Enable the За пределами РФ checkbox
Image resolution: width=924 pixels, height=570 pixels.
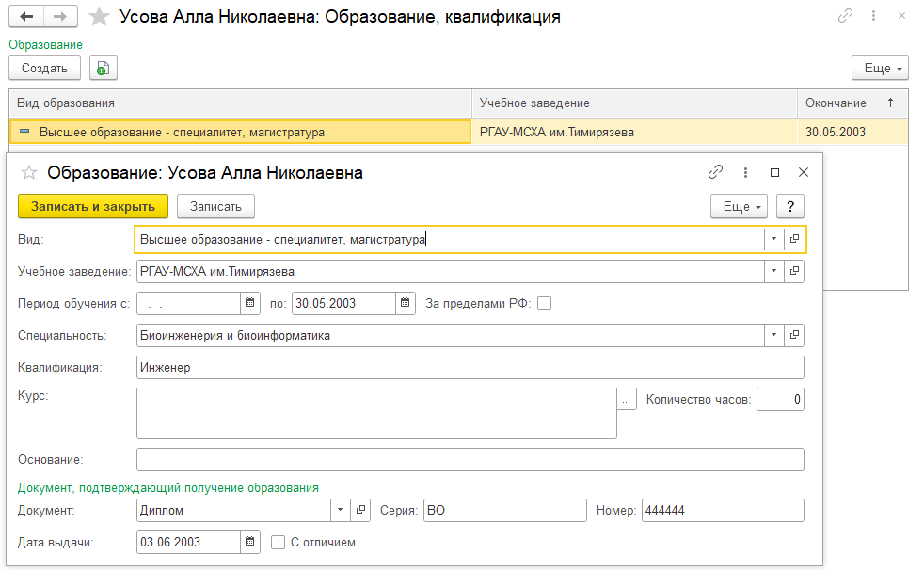click(545, 303)
